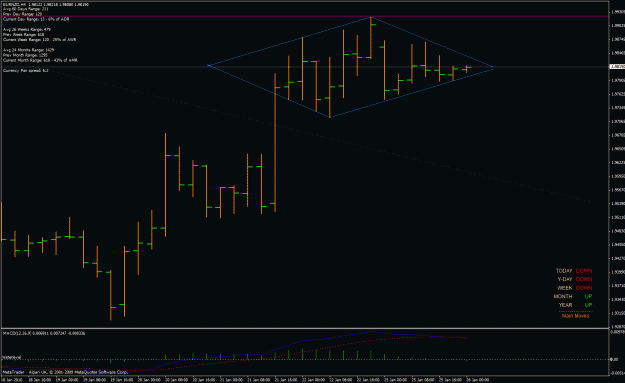
Task: Click the Avg 60 Days Range line
Action: (26, 9)
